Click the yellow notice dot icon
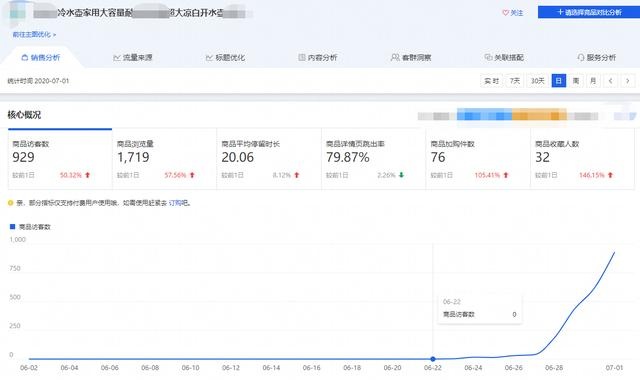Screen dimensions: 640x380 click(x=11, y=203)
